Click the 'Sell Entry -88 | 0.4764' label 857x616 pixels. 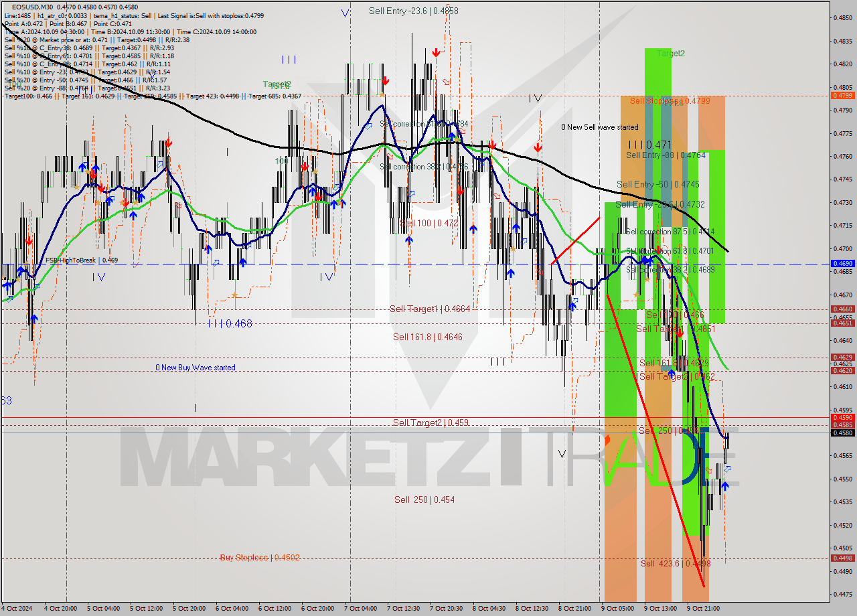pyautogui.click(x=666, y=155)
